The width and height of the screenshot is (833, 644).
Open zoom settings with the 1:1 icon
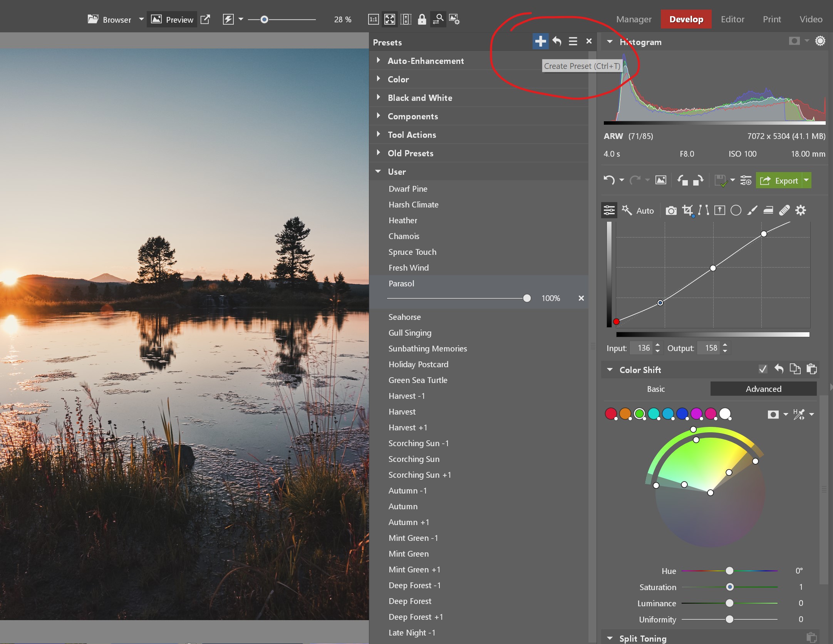[x=373, y=19]
